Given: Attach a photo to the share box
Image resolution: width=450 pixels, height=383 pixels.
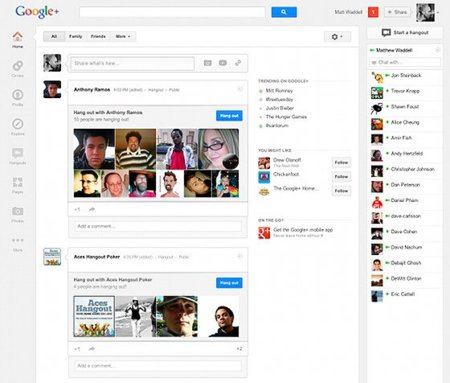Looking at the screenshot, I should [x=208, y=63].
